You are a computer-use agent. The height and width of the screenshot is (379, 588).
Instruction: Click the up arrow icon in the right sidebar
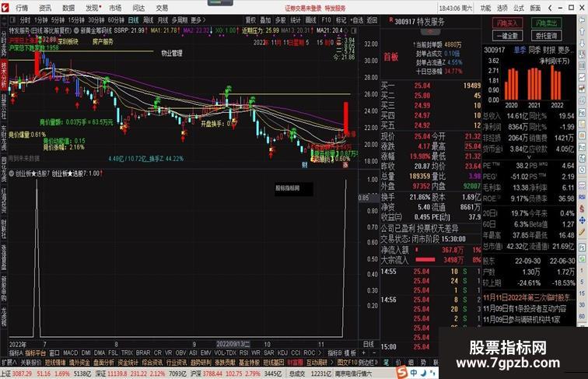582,32
